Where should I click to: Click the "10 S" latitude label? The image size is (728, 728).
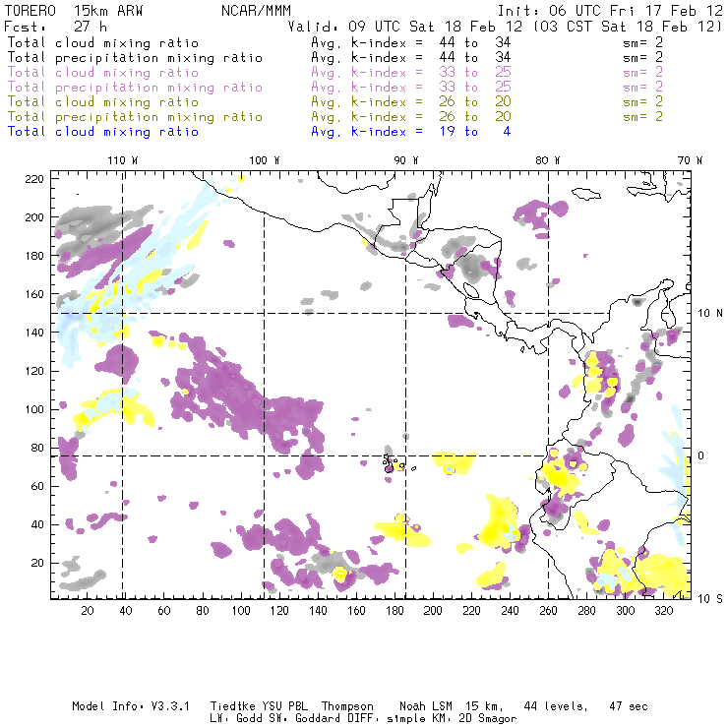(x=710, y=599)
